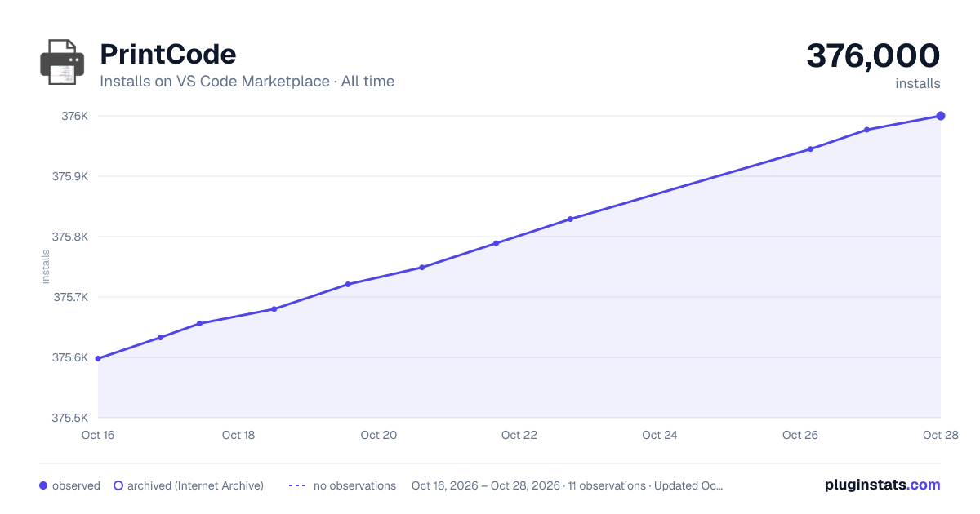Click the Oct 24 x-axis label
The image size is (980, 514).
point(660,435)
